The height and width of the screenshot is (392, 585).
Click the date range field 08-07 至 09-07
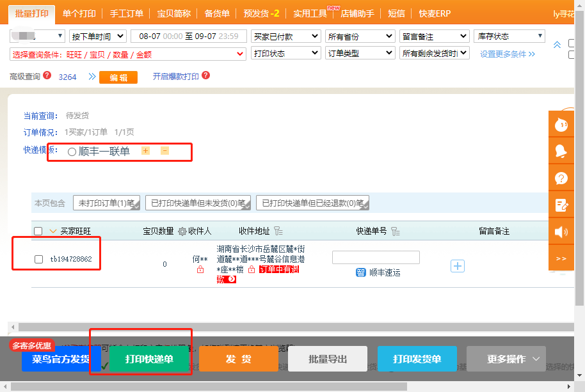pyautogui.click(x=188, y=36)
